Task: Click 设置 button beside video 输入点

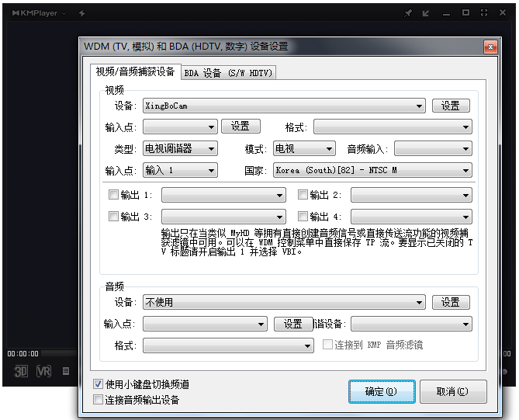Action: [x=240, y=127]
